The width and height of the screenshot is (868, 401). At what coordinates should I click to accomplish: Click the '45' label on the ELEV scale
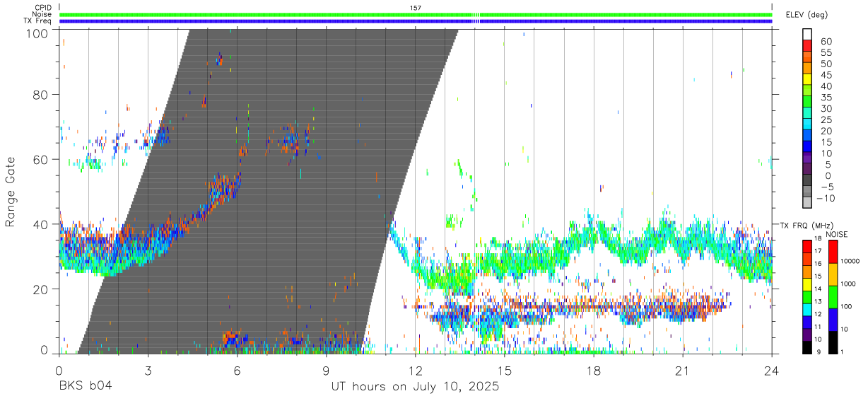click(825, 75)
